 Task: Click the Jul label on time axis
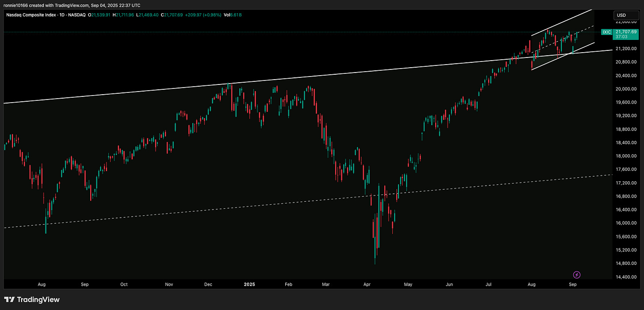tap(489, 284)
